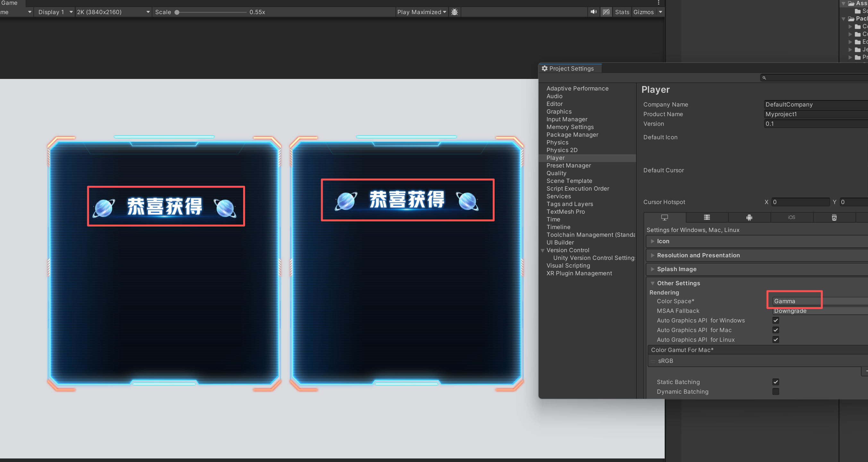Select the Android platform tab icon
868x462 pixels.
point(749,218)
